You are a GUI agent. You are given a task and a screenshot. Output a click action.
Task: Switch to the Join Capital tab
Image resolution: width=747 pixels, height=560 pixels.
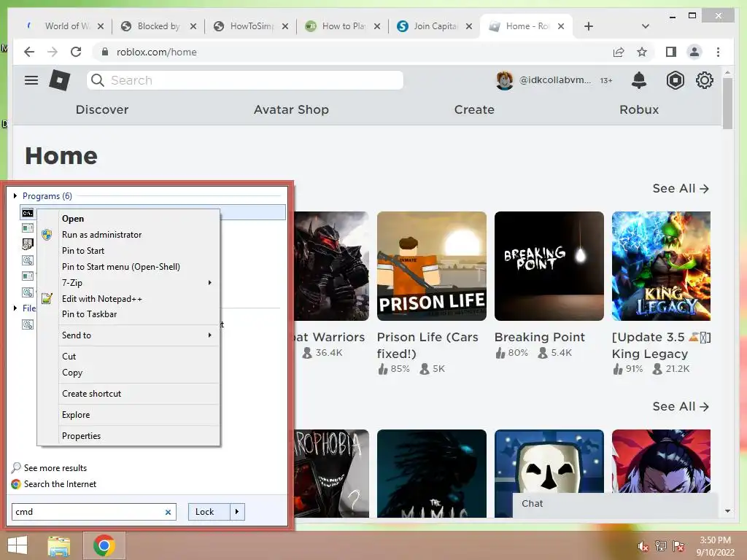(x=435, y=26)
